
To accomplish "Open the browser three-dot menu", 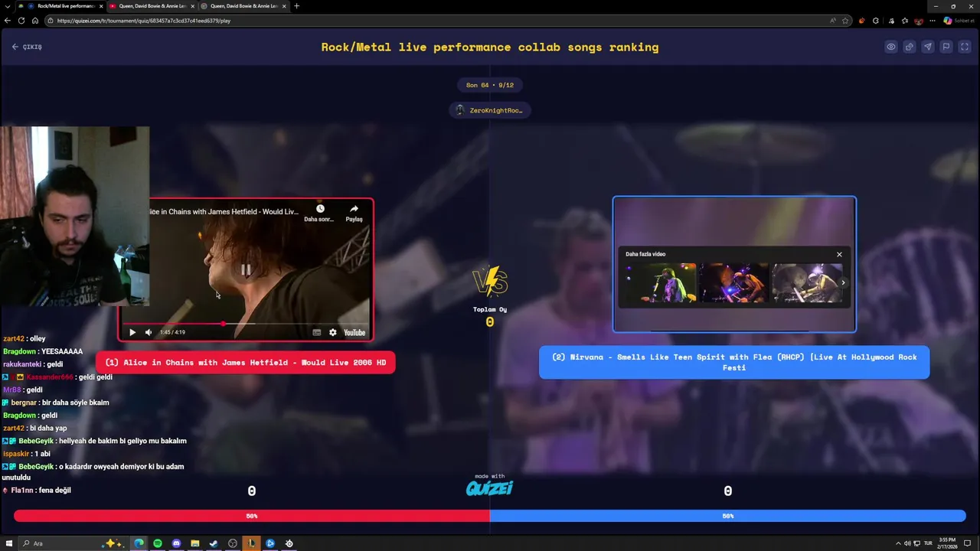I will (932, 21).
